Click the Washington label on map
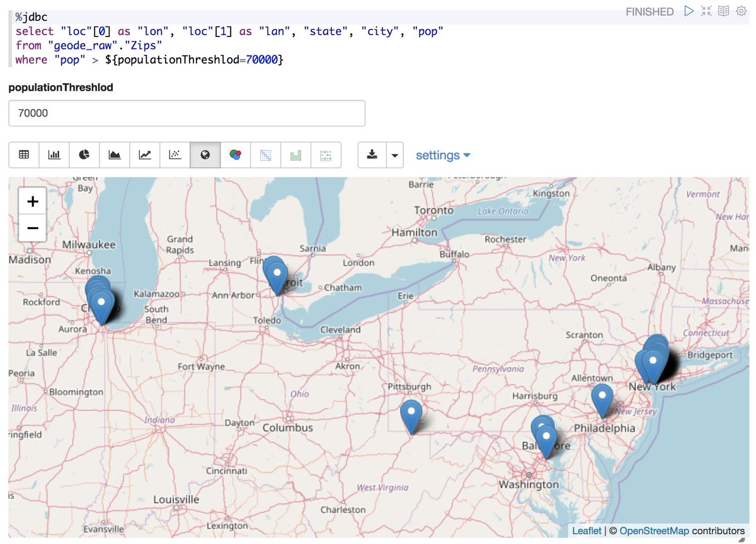756x544 pixels. tap(529, 484)
